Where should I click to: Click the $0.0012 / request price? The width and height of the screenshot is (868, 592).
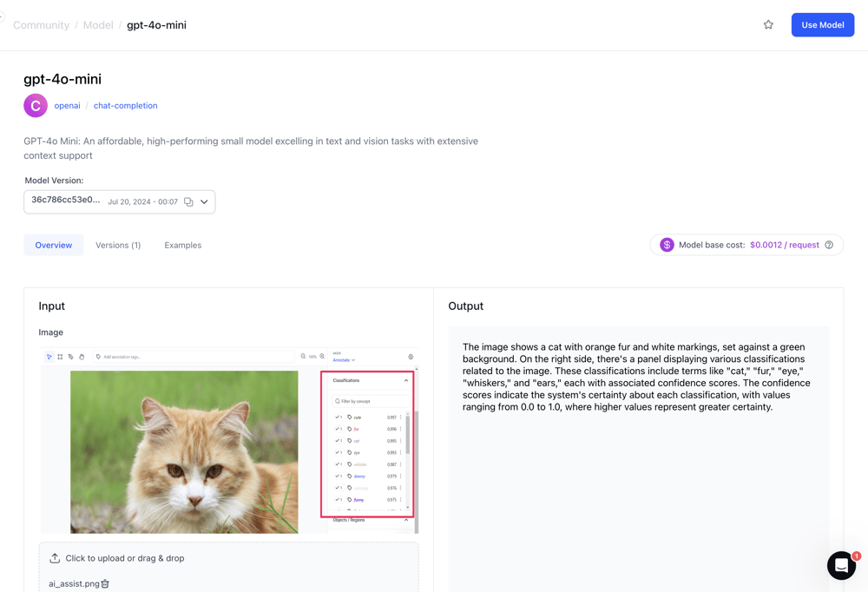coord(784,245)
